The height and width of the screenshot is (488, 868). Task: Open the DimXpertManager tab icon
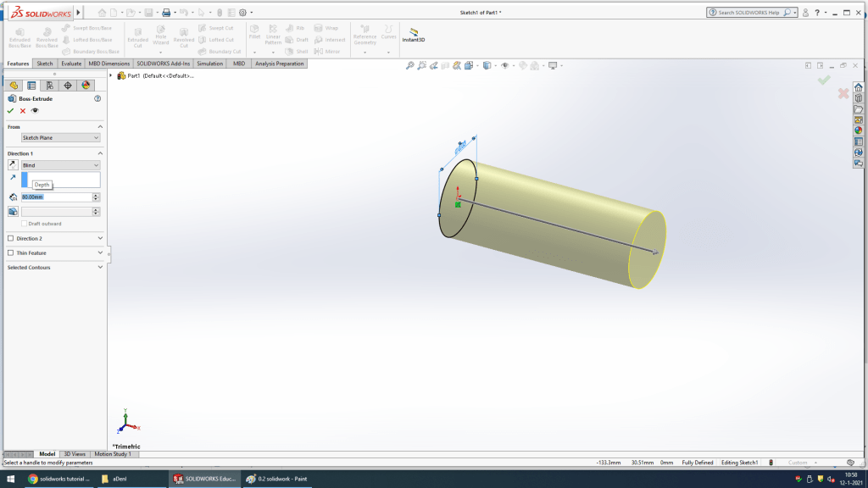tap(68, 86)
